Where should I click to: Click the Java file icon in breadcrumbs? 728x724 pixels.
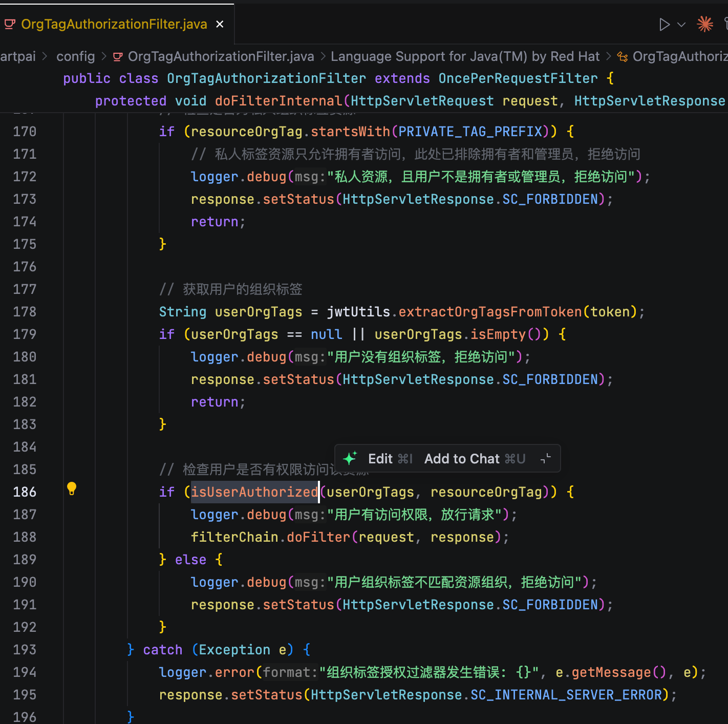point(118,57)
